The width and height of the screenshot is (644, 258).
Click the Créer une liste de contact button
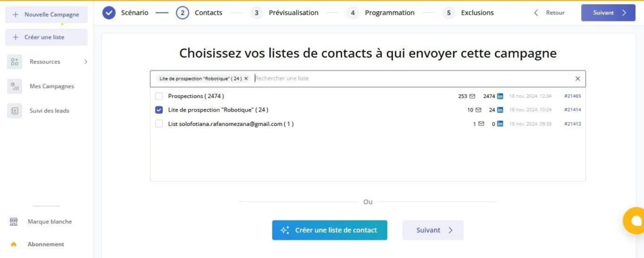[330, 230]
